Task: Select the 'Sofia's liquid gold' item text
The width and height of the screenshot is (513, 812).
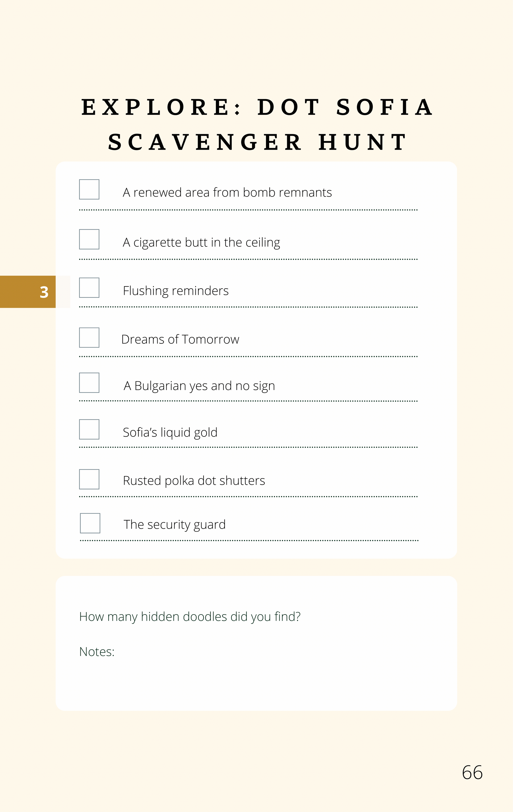Action: coord(170,432)
